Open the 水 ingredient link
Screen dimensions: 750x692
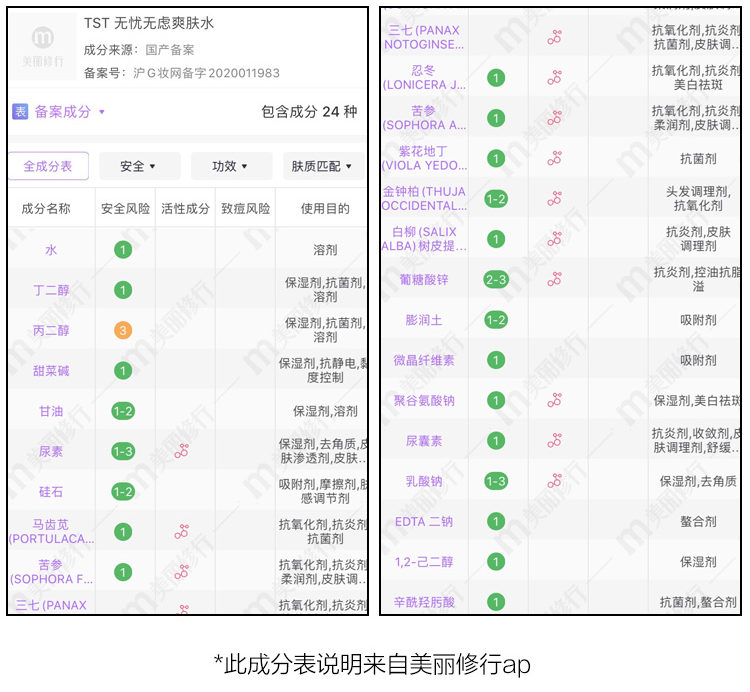(51, 250)
